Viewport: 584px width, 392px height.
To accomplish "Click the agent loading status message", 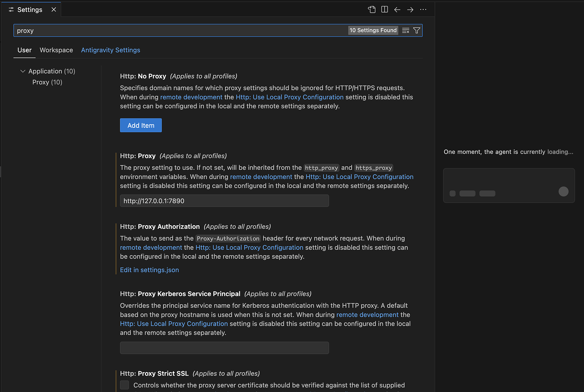I will coord(508,152).
